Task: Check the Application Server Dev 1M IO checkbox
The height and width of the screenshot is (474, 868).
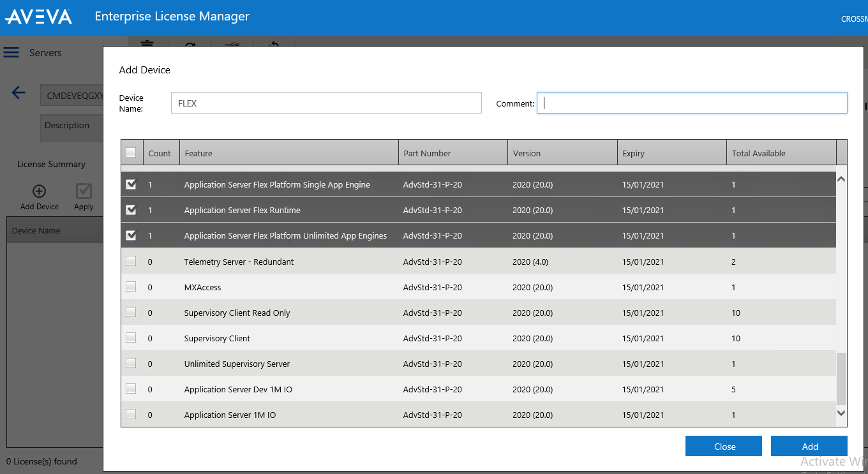Action: 131,389
